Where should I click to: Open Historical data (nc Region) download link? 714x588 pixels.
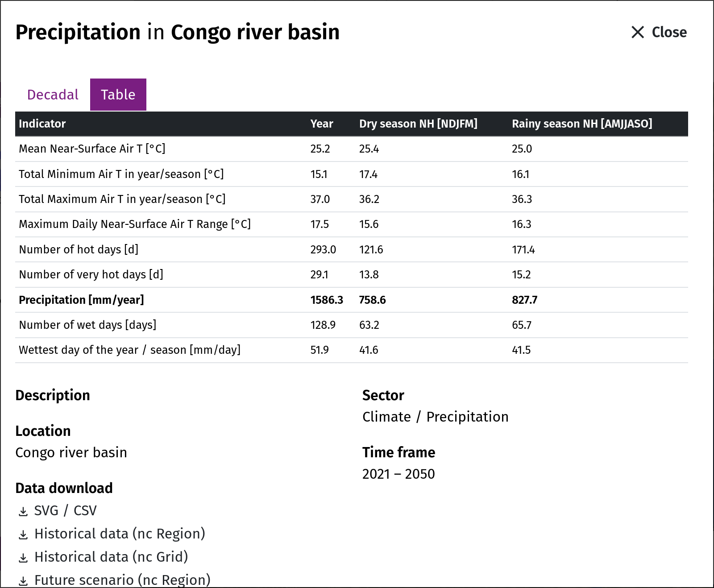(120, 534)
